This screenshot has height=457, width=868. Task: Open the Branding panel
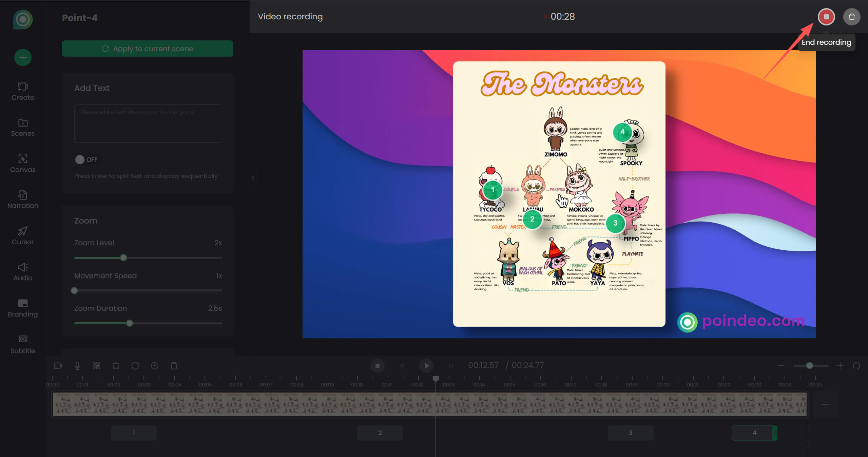pyautogui.click(x=22, y=308)
